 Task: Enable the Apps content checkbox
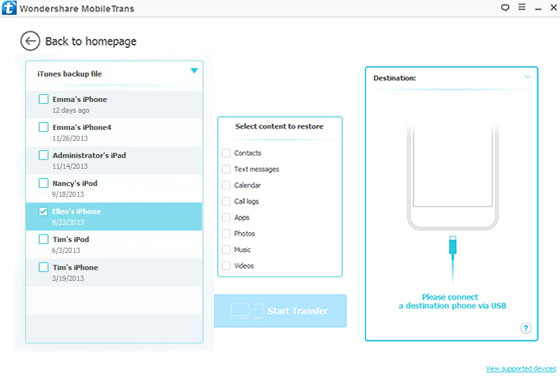(x=226, y=217)
